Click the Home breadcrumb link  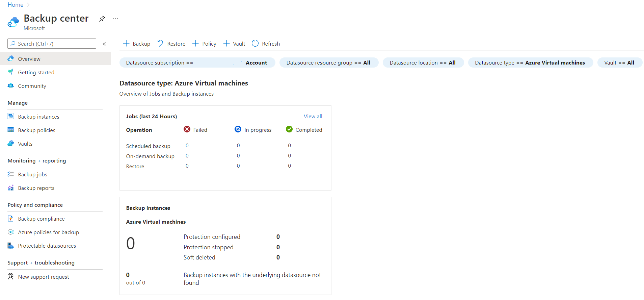click(16, 5)
